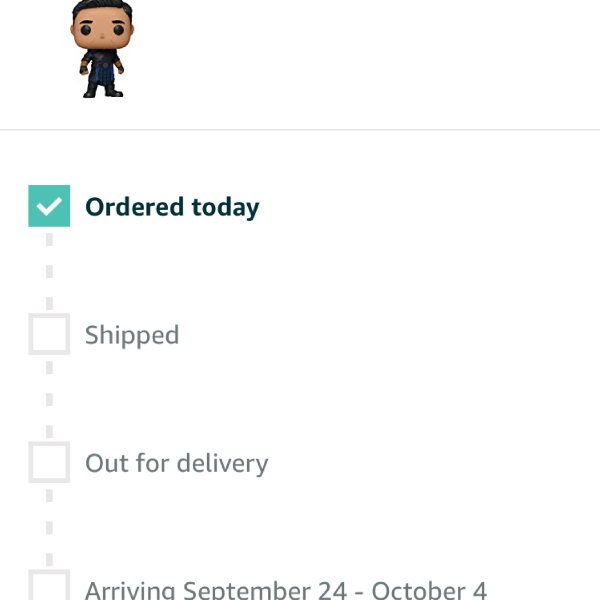Toggle the Out for delivery checkbox
The image size is (600, 600).
pyautogui.click(x=49, y=462)
